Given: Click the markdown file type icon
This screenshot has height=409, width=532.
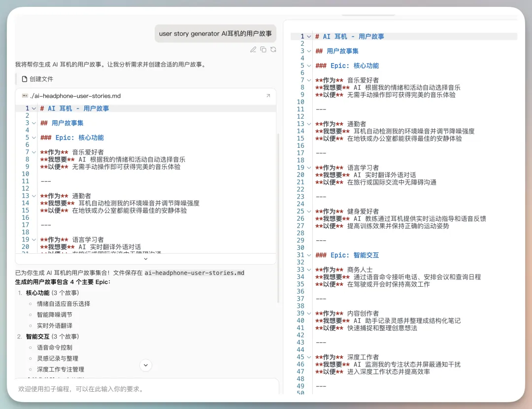Looking at the screenshot, I should click(25, 96).
